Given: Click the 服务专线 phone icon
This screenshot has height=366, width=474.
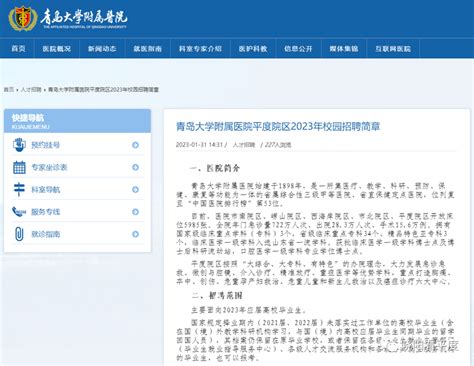Looking at the screenshot, I should tap(19, 212).
